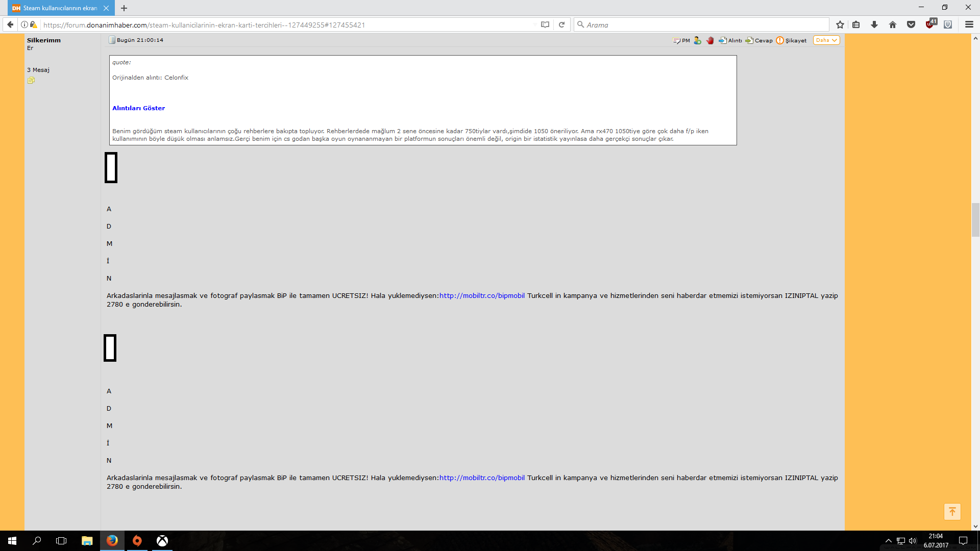Report the post with Şikayet

coord(792,40)
